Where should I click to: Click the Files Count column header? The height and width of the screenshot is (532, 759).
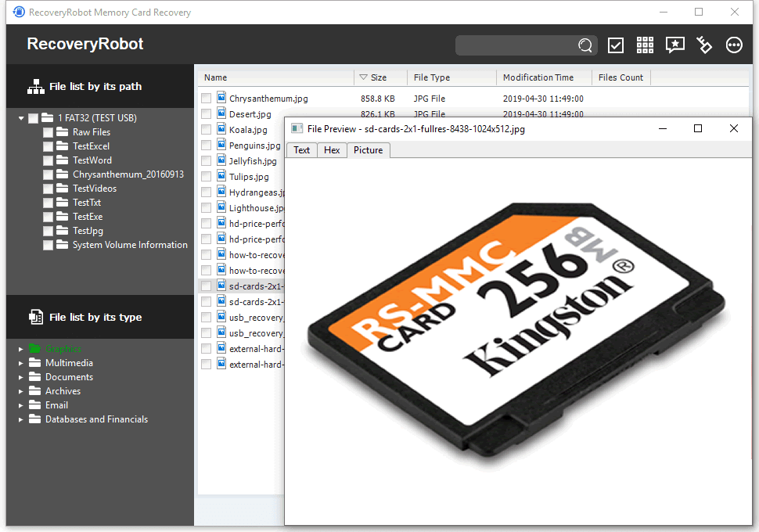pyautogui.click(x=621, y=77)
